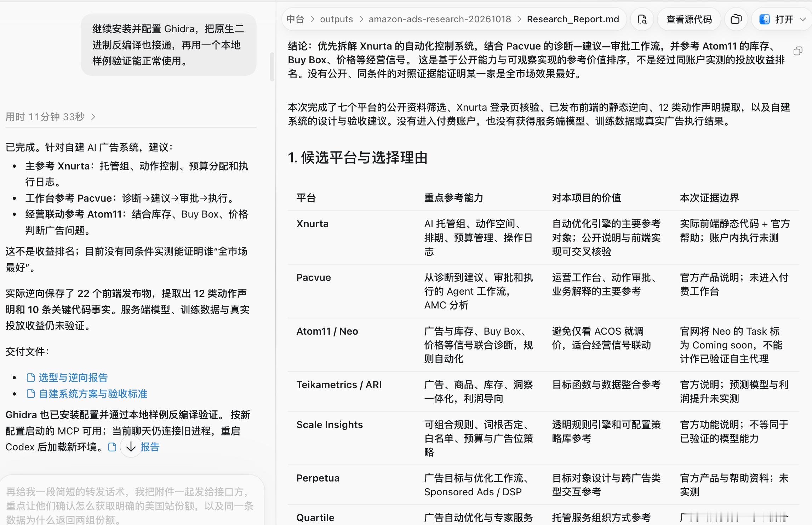Expand the 用时 11分钟 33秒 details
Viewport: 812px width, 525px height.
pos(50,117)
